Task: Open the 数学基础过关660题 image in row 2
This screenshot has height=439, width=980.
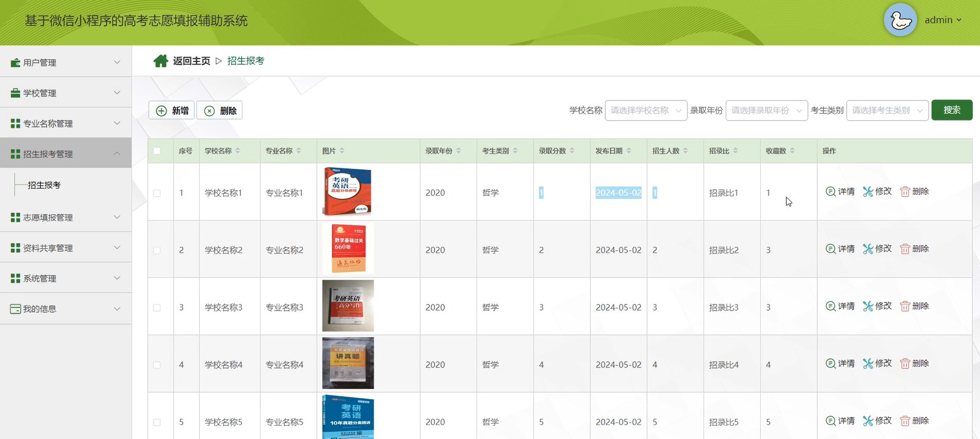Action: (348, 249)
